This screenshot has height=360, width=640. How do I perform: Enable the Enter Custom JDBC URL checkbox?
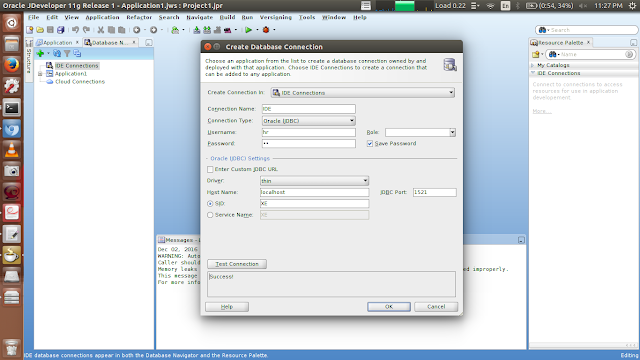click(x=210, y=169)
